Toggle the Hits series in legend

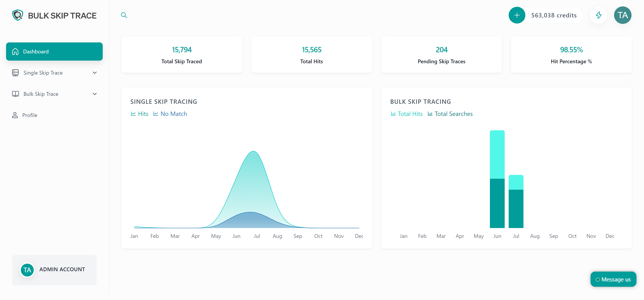139,114
